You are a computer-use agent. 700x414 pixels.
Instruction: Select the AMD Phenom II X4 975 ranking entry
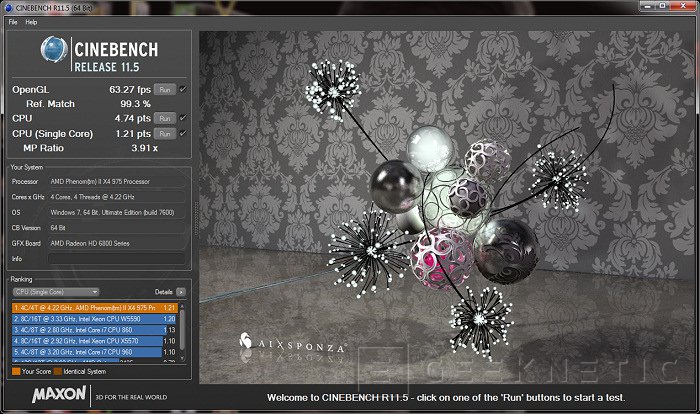95,308
